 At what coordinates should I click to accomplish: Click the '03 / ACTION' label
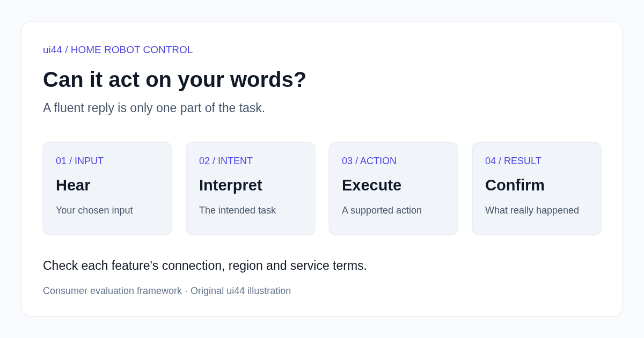(x=369, y=161)
